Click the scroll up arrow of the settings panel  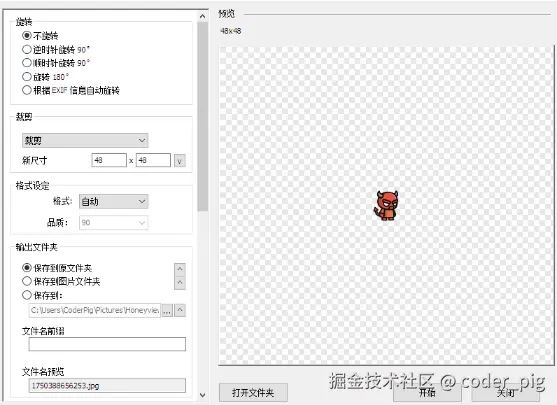click(202, 16)
